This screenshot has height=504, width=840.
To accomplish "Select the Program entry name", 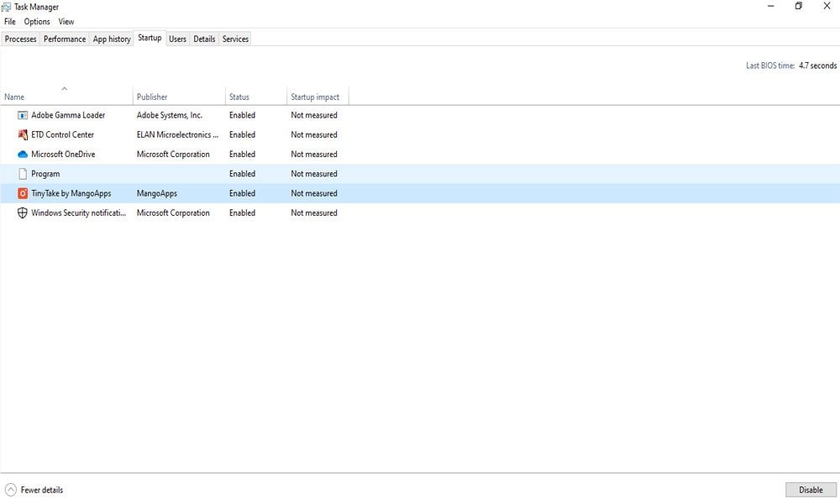I will (x=45, y=174).
